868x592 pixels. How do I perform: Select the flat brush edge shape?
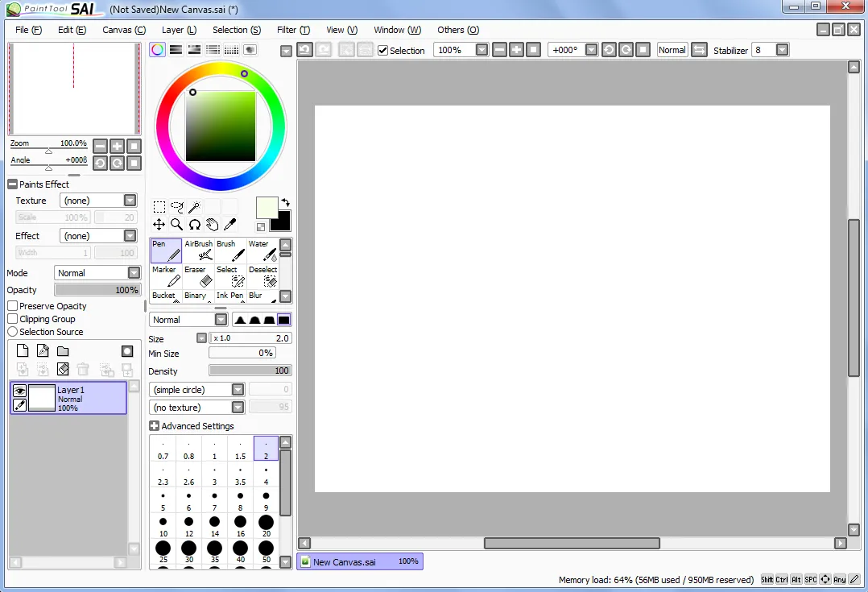[283, 320]
